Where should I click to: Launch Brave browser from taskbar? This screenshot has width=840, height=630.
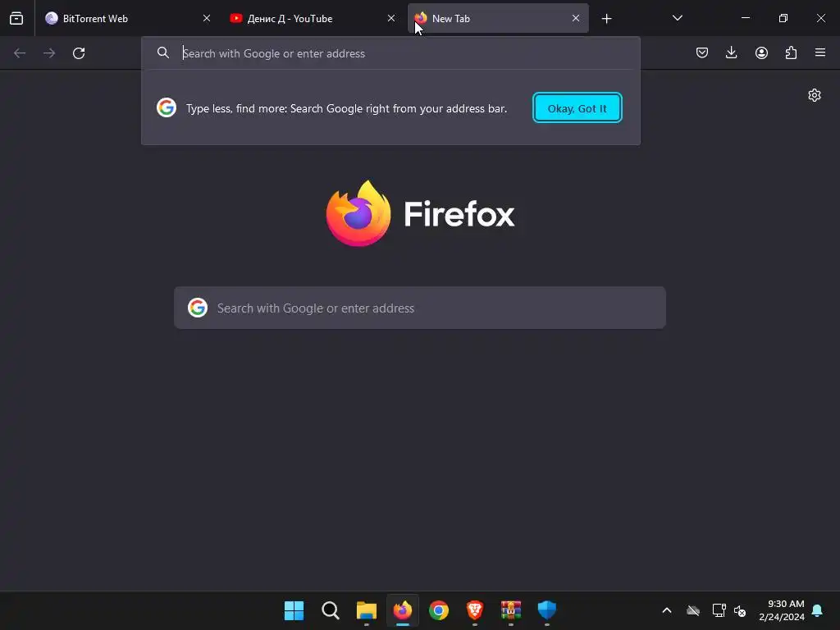(x=475, y=610)
